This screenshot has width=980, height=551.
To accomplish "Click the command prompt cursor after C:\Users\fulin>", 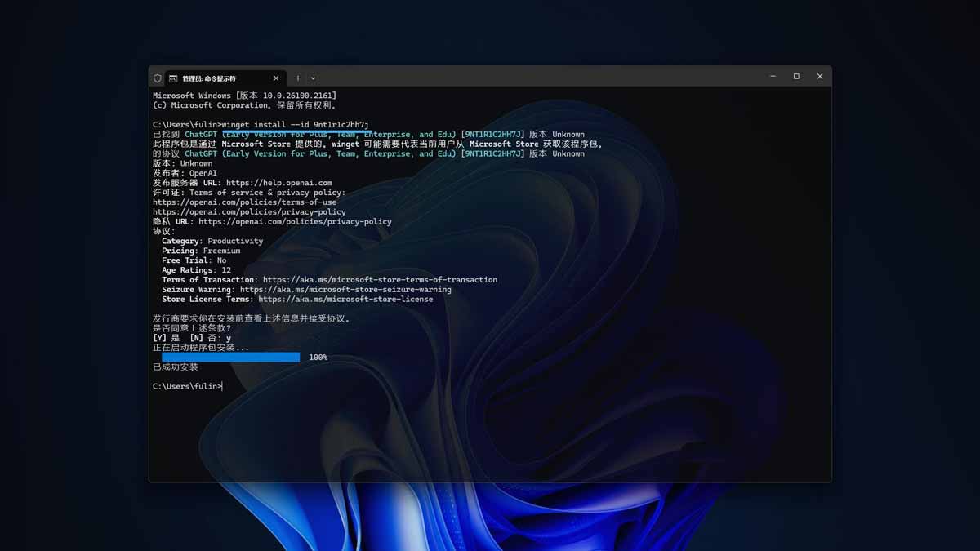I will click(x=222, y=387).
